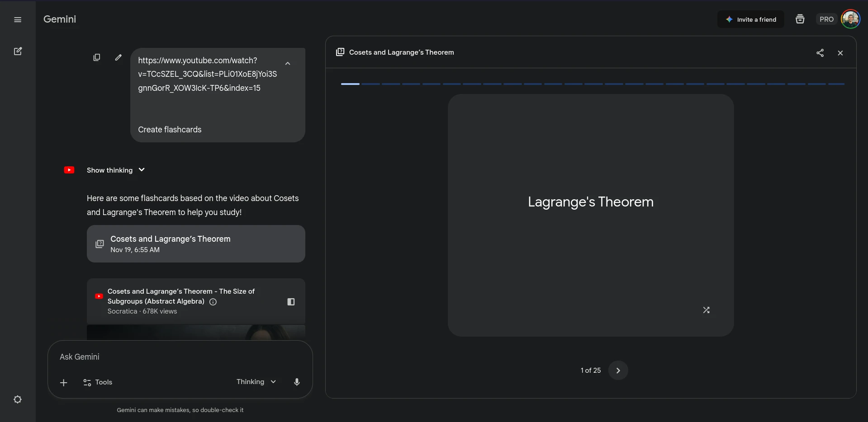Shuffle the flashcards

point(706,310)
